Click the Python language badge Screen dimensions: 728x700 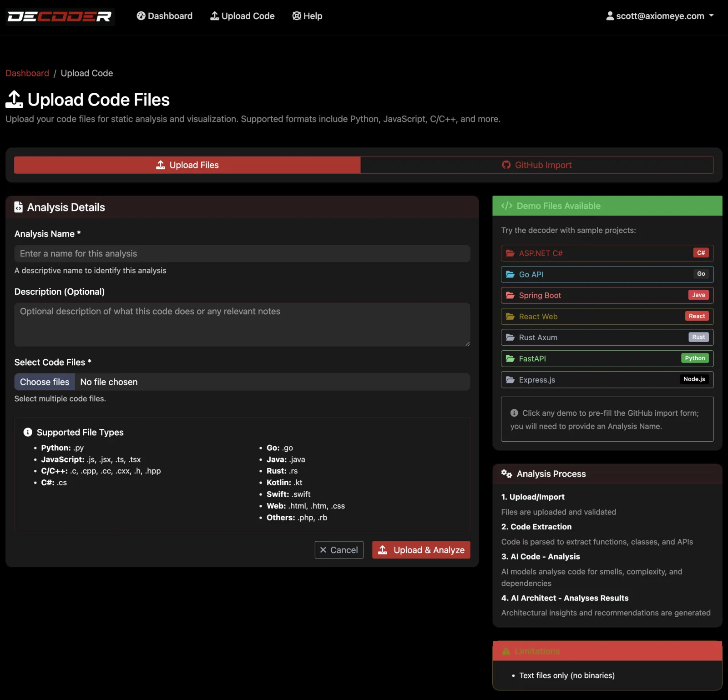[695, 358]
